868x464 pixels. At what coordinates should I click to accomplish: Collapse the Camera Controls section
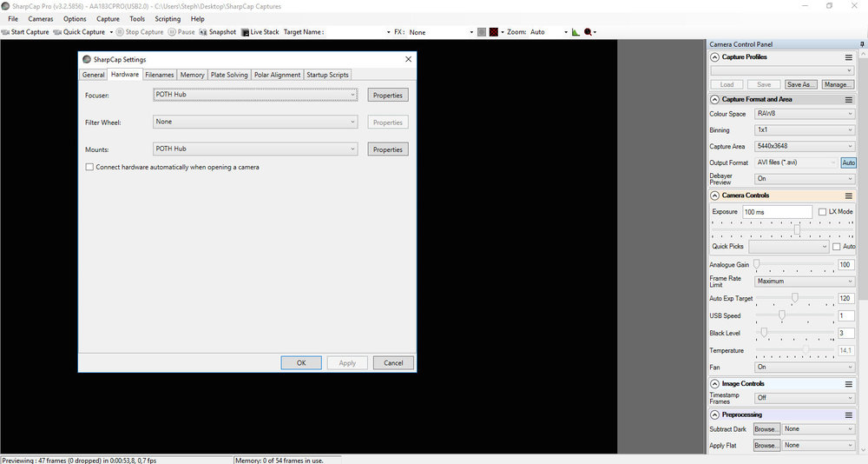tap(714, 196)
